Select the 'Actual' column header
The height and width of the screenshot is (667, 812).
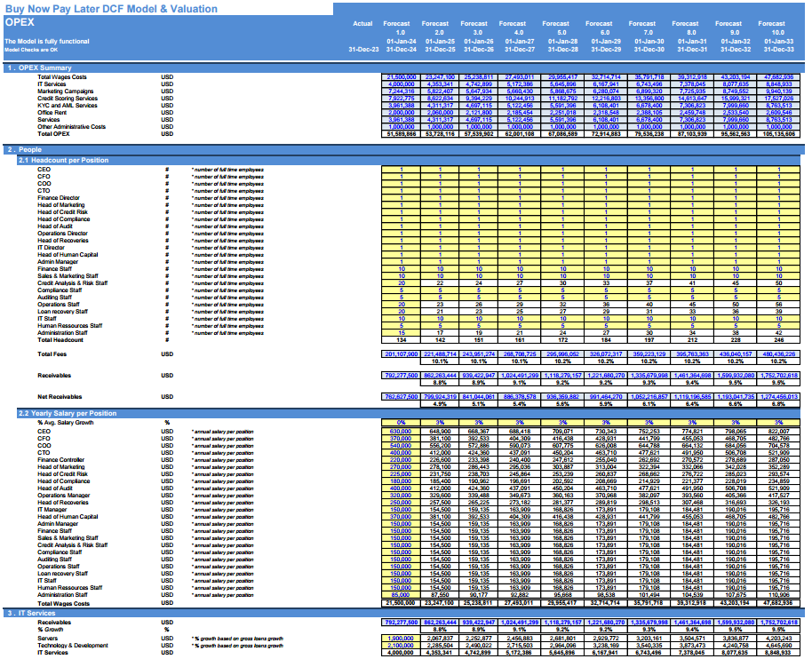362,23
